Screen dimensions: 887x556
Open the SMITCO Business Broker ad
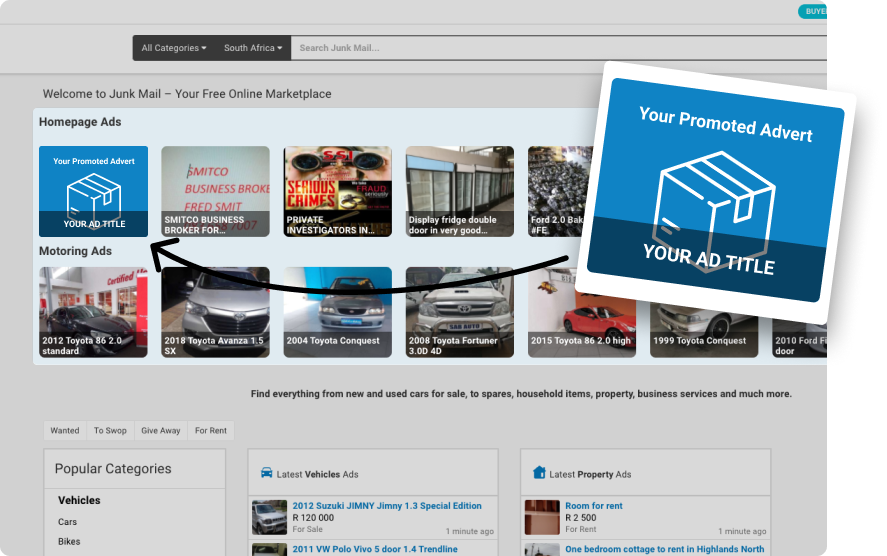click(216, 191)
